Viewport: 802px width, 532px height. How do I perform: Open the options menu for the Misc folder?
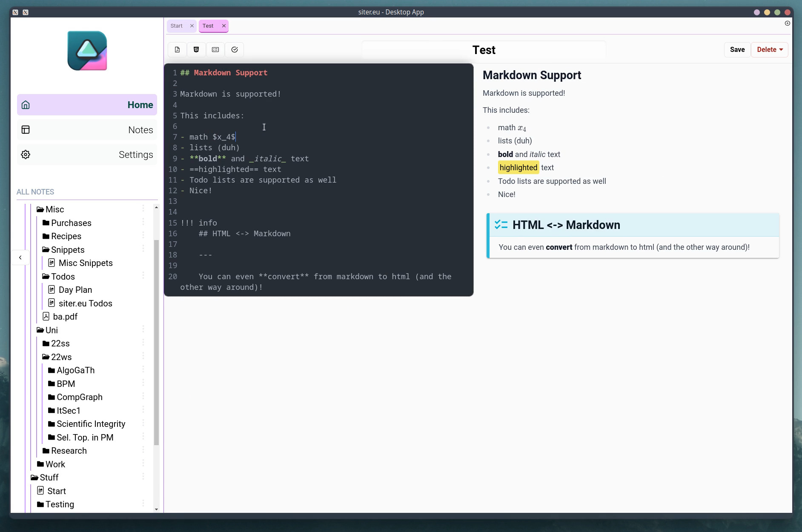[x=143, y=209]
